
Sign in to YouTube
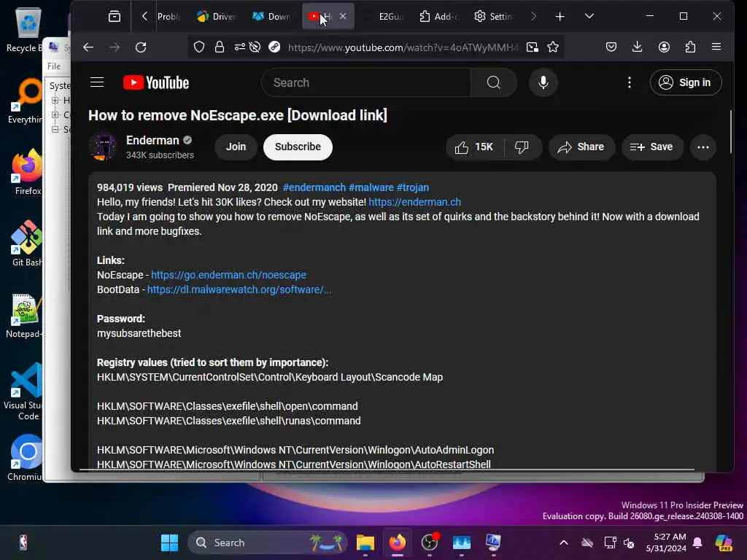pyautogui.click(x=686, y=82)
